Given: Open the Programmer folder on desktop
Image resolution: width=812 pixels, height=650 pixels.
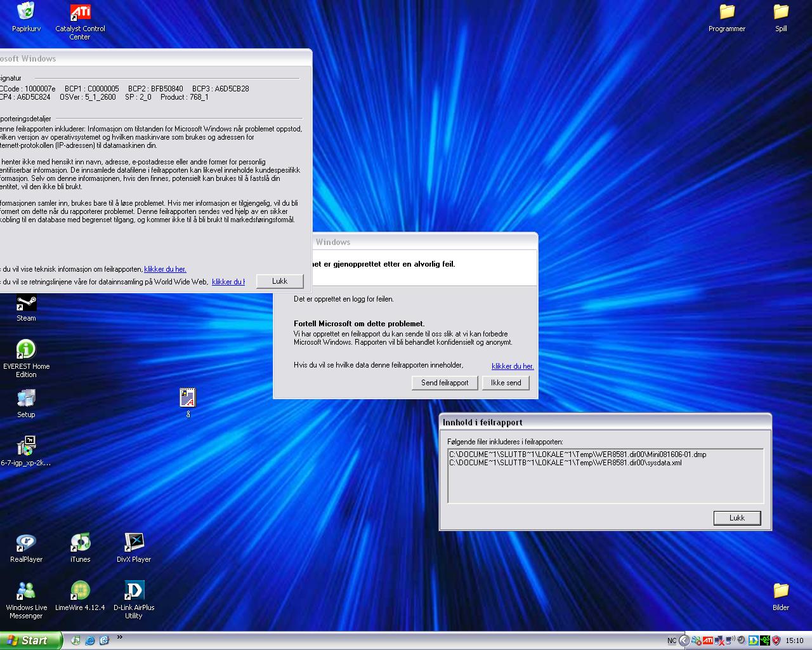Looking at the screenshot, I should pos(727,18).
